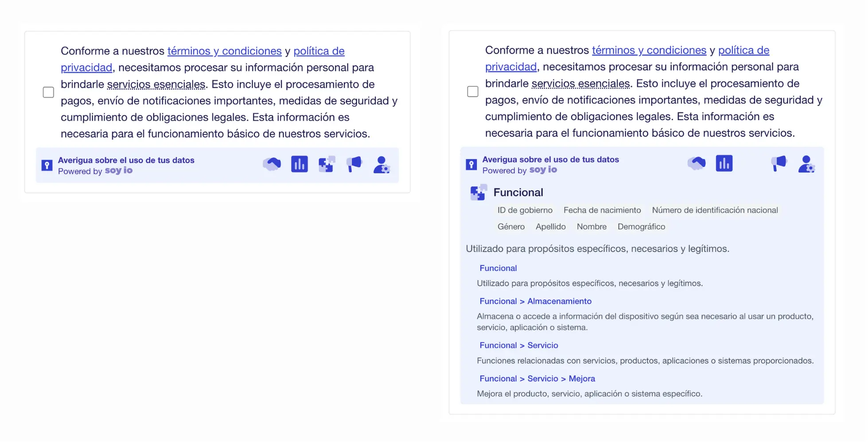The width and height of the screenshot is (868, 442).
Task: Select the bar chart analytics icon in right panel
Action: [724, 163]
